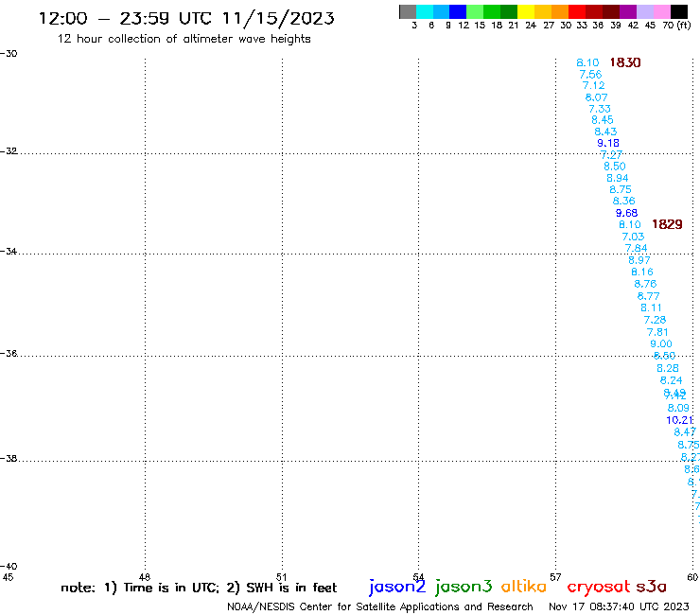
Task: Click the wave height value 8.76
Action: tap(645, 284)
